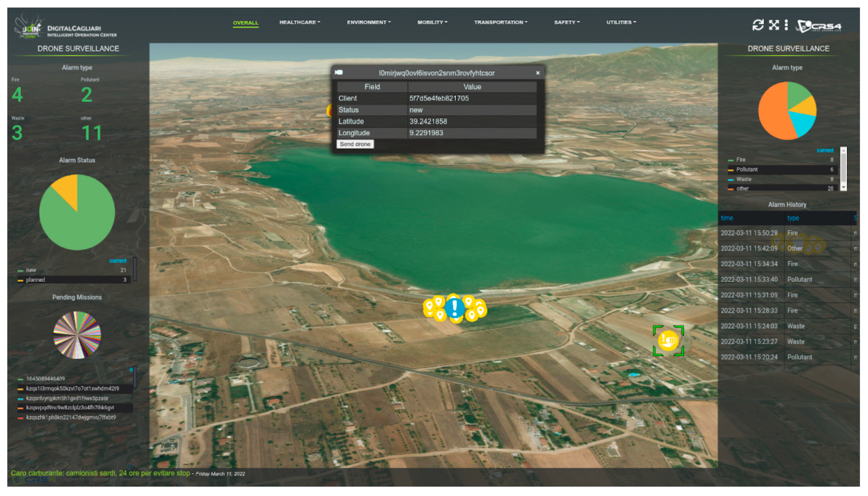Toggle the Pollutant legend entry
868x496 pixels.
(x=747, y=169)
